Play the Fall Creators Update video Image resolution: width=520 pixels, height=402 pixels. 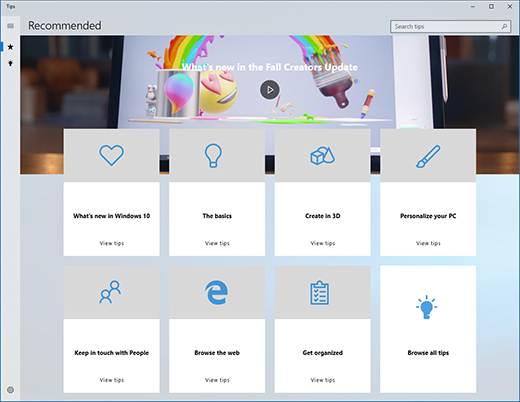click(269, 90)
